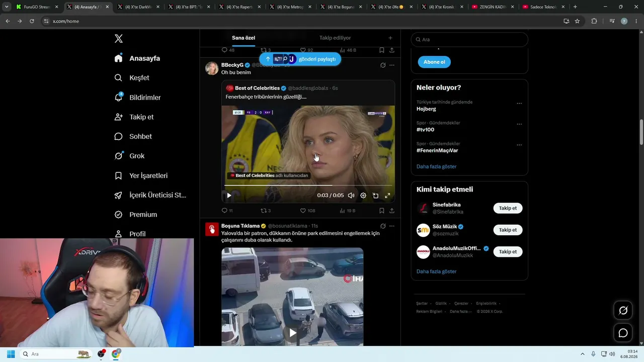This screenshot has height=362, width=644.
Task: Switch to the ZENGİN KADIN YouTube tab
Action: pos(493,7)
